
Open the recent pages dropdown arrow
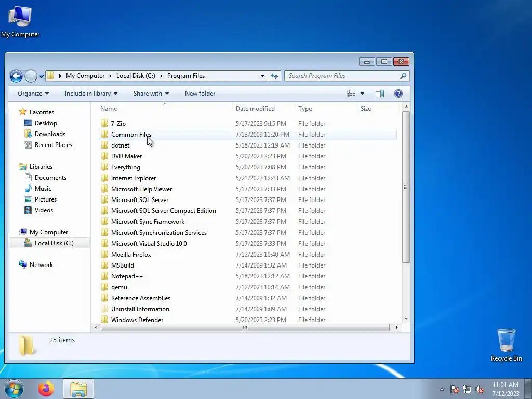(x=41, y=76)
